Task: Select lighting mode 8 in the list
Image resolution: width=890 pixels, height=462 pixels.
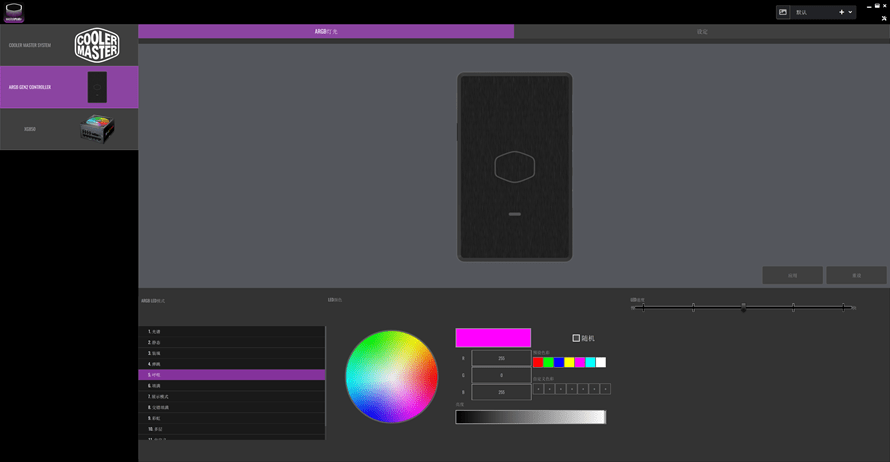Action: pyautogui.click(x=232, y=407)
